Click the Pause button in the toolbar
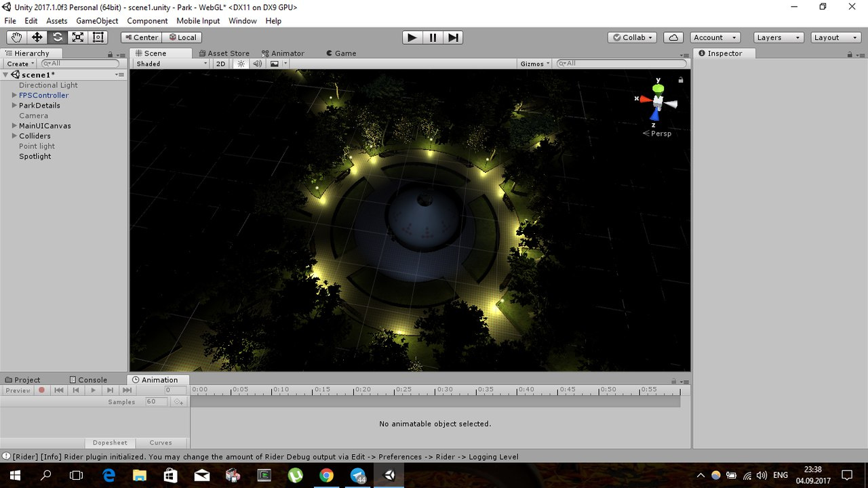Viewport: 868px width, 488px height. [433, 37]
